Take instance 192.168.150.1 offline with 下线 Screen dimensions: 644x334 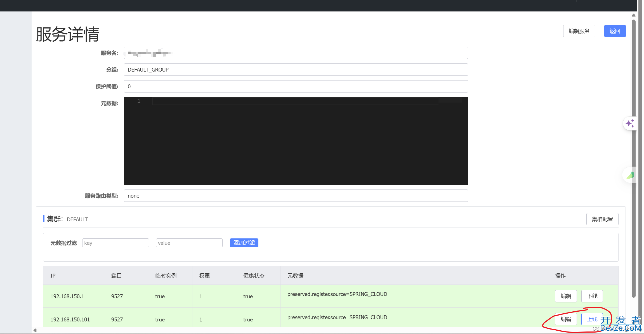pos(592,296)
